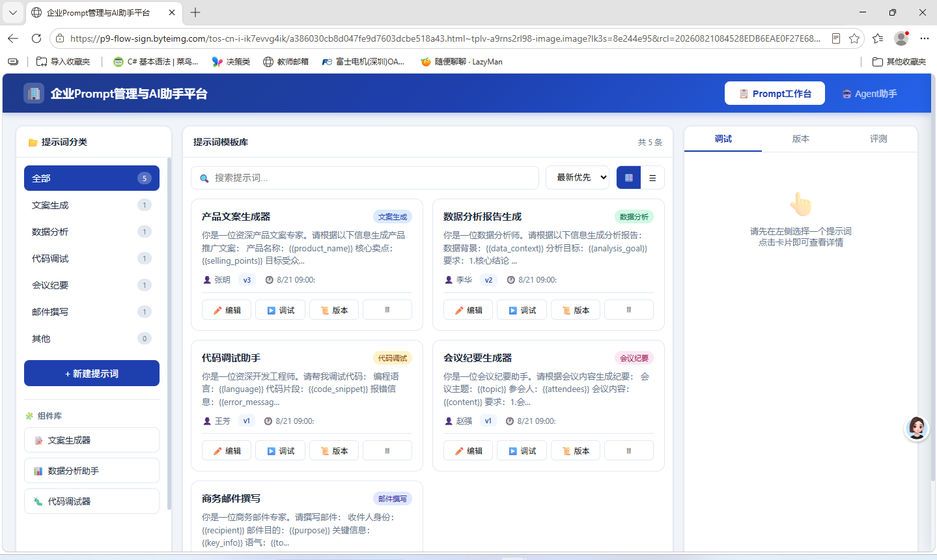
Task: Edit the 产品文案生成器 prompt
Action: [227, 310]
